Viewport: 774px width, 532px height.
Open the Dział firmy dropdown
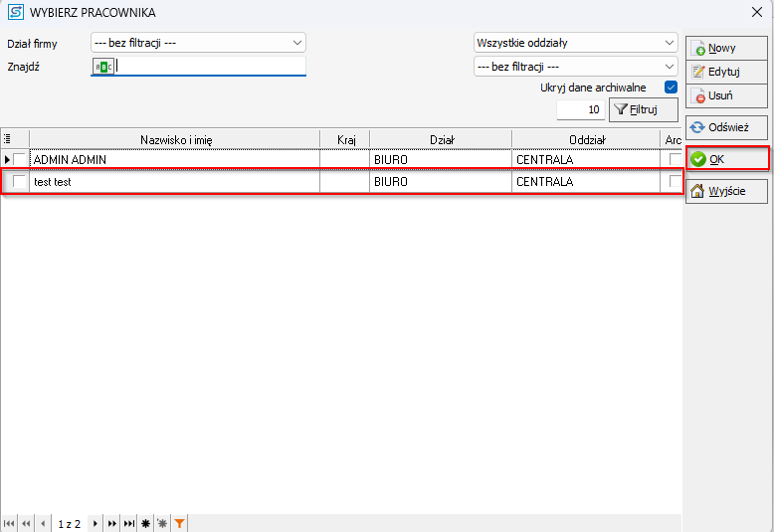[198, 43]
